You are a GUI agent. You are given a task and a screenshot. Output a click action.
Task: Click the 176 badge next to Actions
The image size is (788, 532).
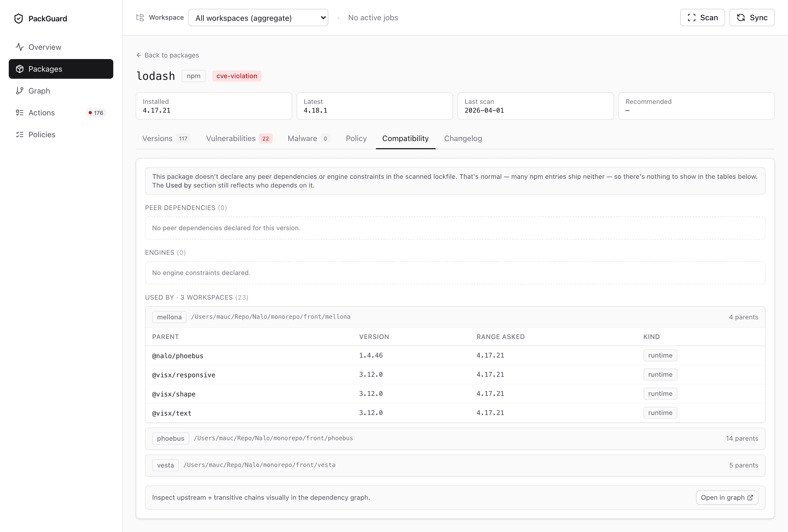point(96,113)
